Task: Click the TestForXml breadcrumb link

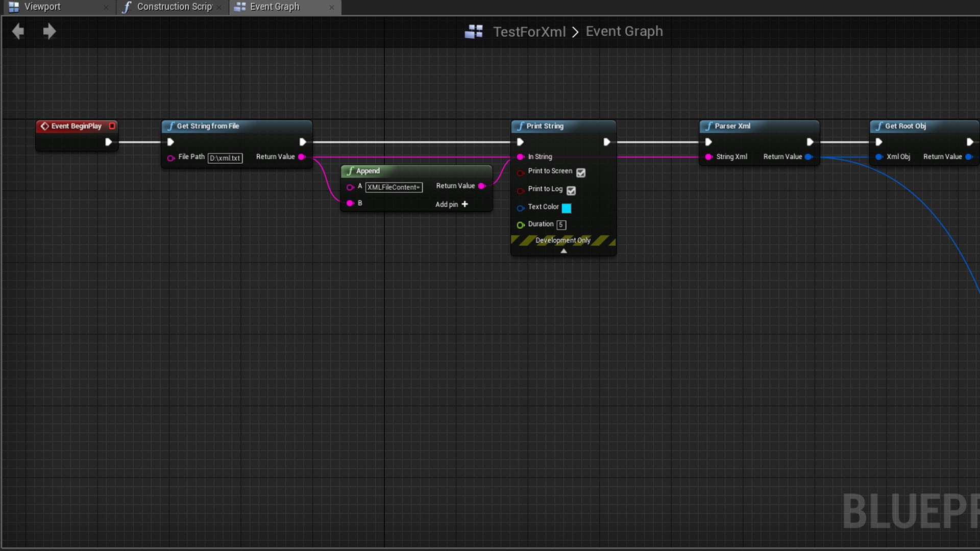Action: click(x=529, y=32)
